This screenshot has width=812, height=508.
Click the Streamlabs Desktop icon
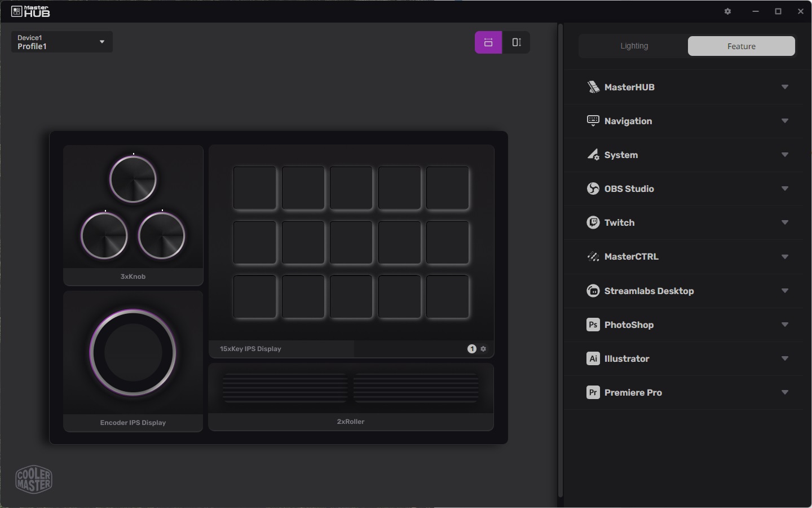[x=593, y=291]
